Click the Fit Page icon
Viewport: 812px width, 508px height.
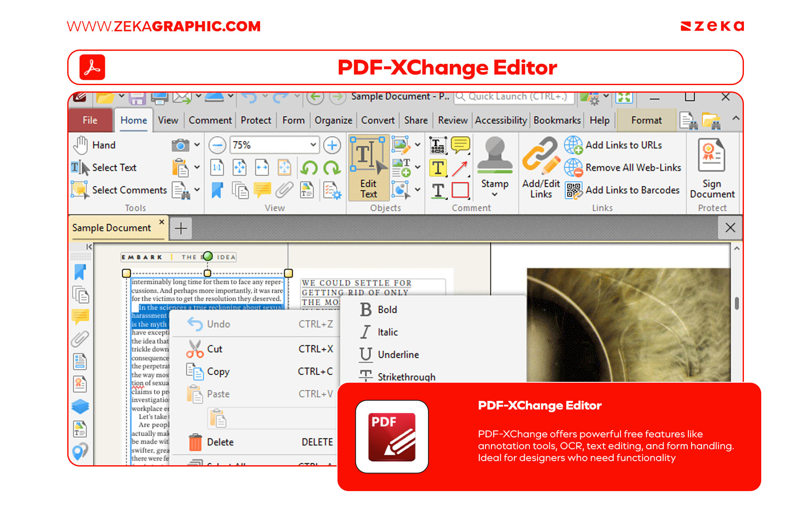tap(240, 168)
